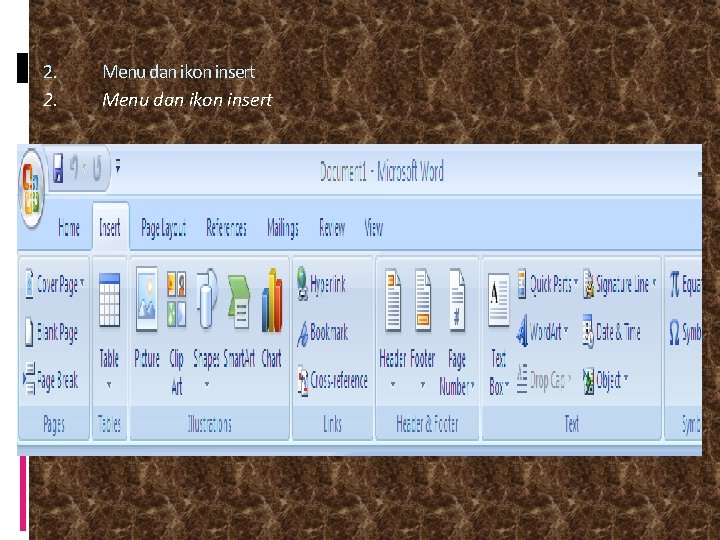Insert Date & Time
This screenshot has width=720, height=540.
tap(612, 332)
